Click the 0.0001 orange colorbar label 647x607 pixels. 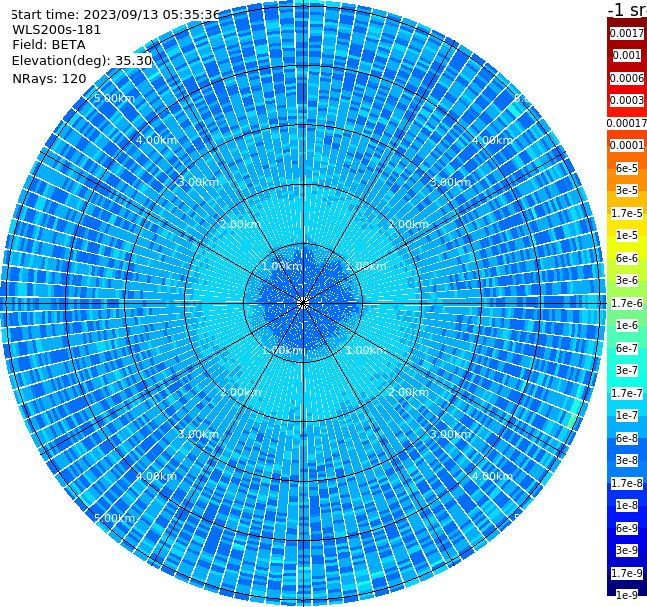(x=627, y=145)
